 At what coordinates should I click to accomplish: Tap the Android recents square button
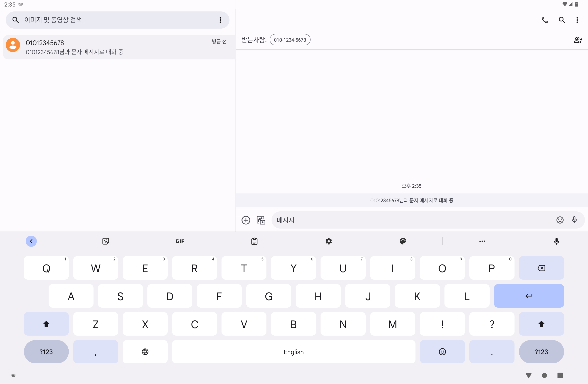(x=560, y=375)
